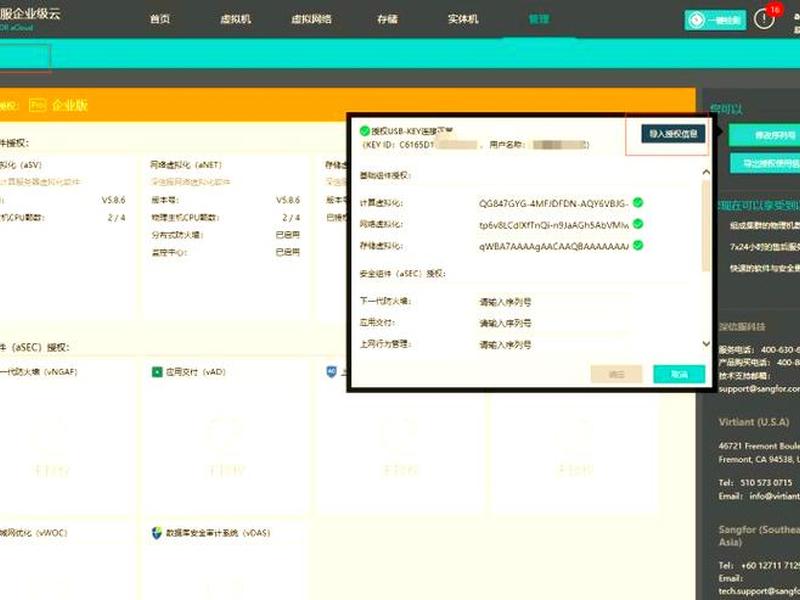Click the 导出授权使用信息 sidebar button
The image size is (800, 600).
tap(765, 163)
